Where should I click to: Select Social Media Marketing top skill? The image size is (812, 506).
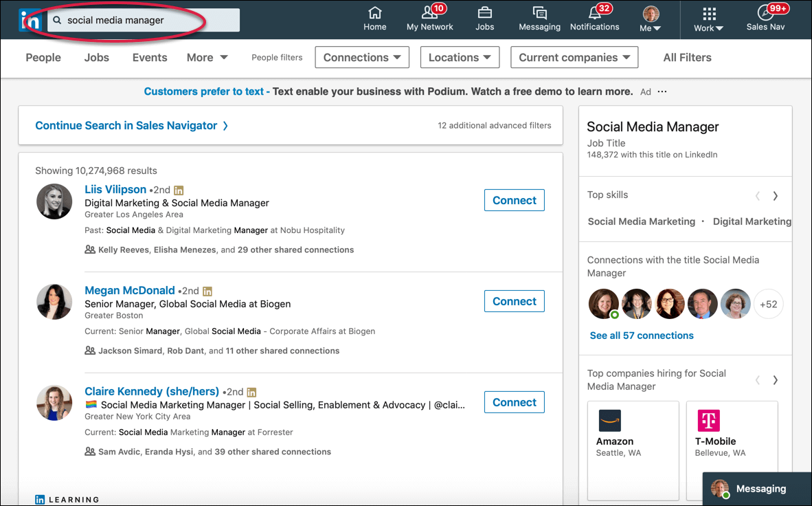tap(642, 221)
